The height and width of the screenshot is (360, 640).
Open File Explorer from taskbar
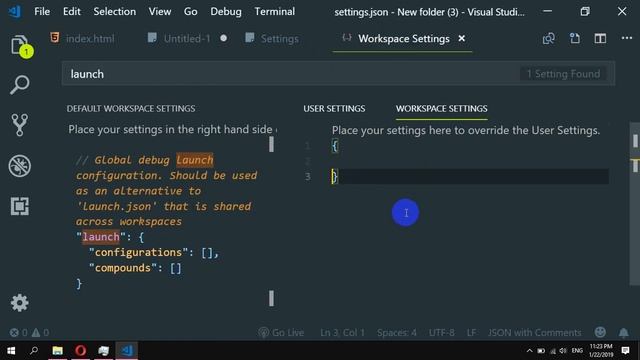(58, 351)
